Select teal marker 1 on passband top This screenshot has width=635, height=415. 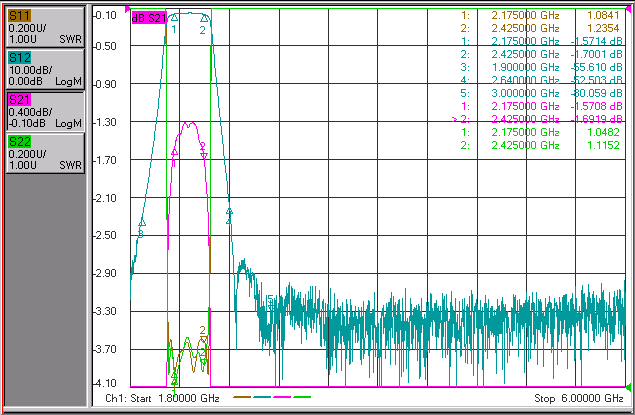(x=174, y=17)
